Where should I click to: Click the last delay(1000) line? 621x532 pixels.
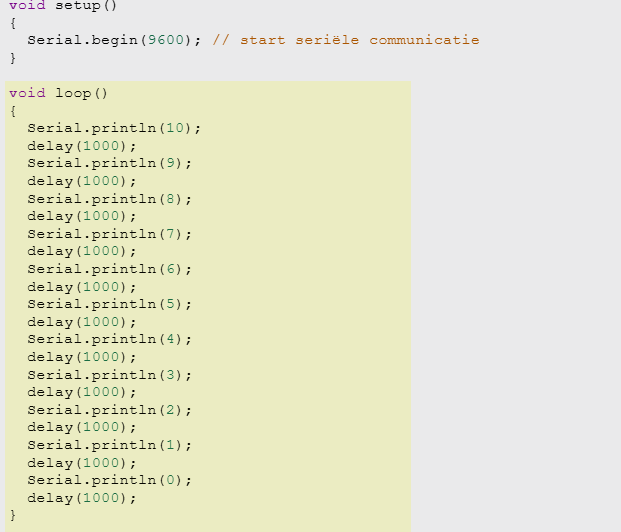click(82, 498)
